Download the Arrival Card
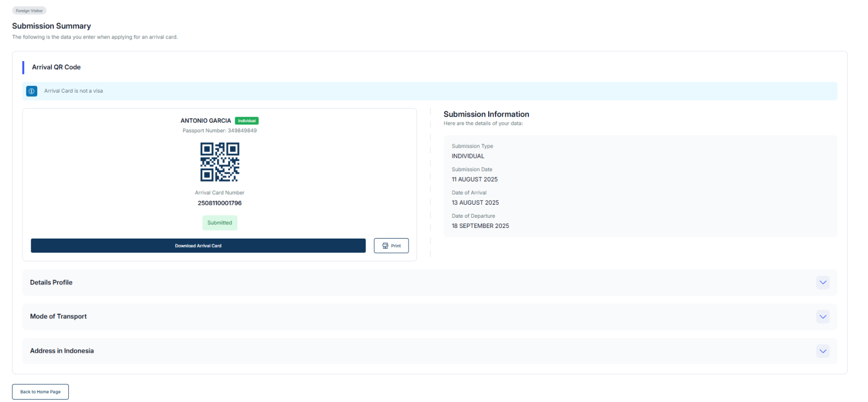 coord(198,246)
